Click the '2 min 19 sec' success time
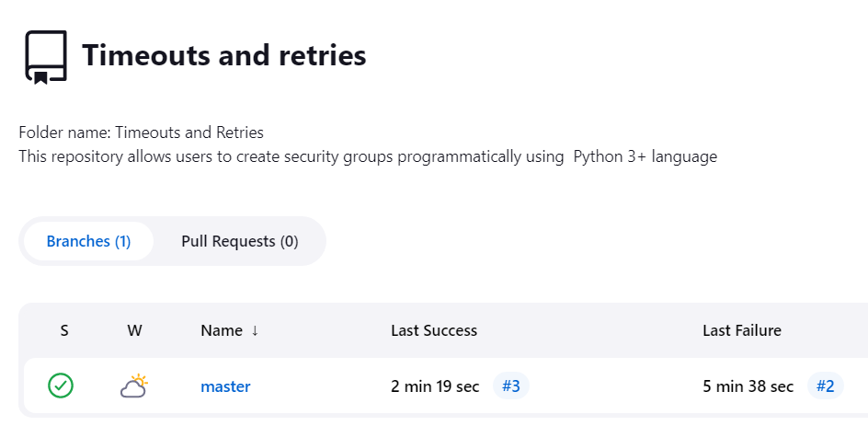The image size is (868, 426). 435,386
